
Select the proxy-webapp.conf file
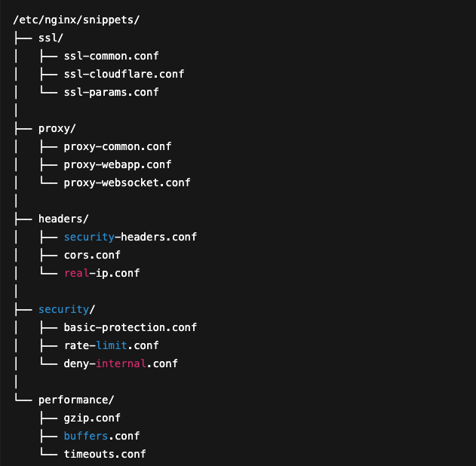[x=118, y=164]
